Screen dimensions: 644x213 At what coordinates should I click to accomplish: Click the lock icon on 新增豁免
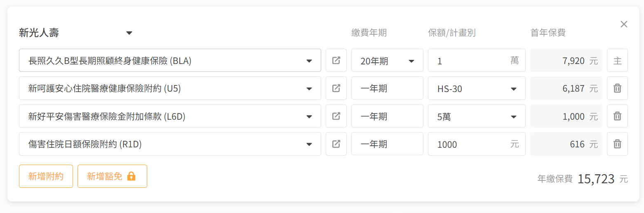tap(131, 177)
